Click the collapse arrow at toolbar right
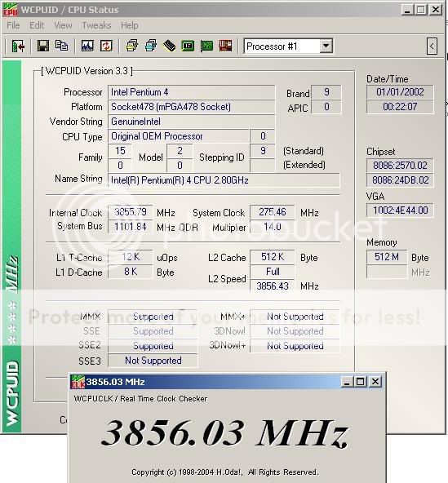This screenshot has height=483, width=448. (432, 47)
